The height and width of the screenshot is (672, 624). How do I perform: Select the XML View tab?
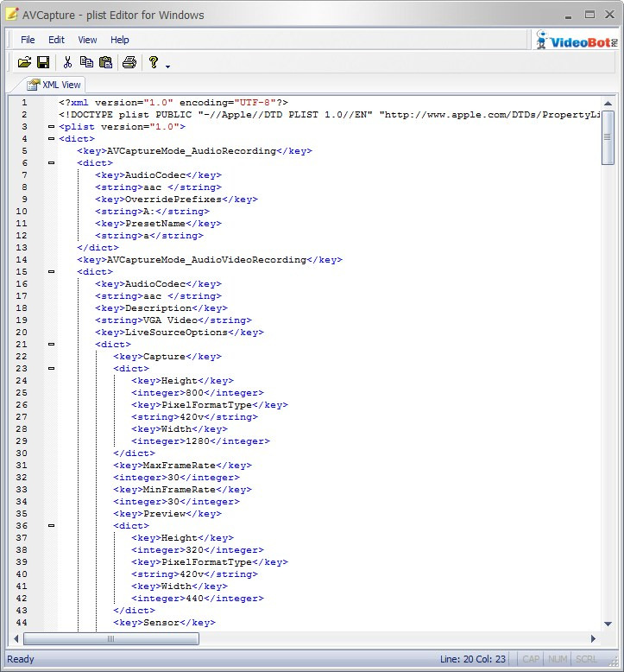click(x=54, y=85)
